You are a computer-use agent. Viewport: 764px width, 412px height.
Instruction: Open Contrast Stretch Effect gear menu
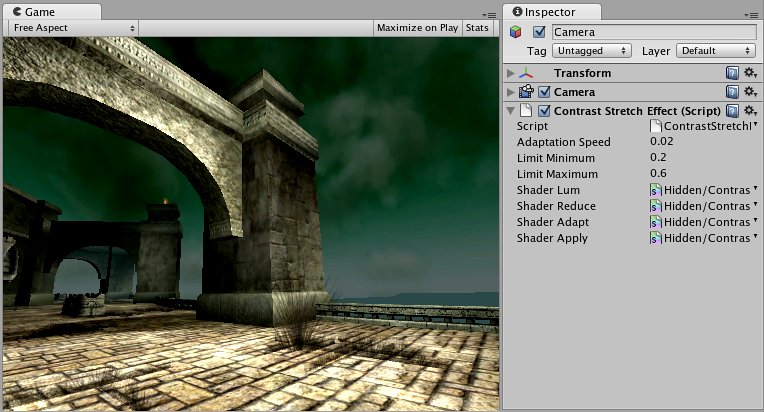(x=750, y=111)
